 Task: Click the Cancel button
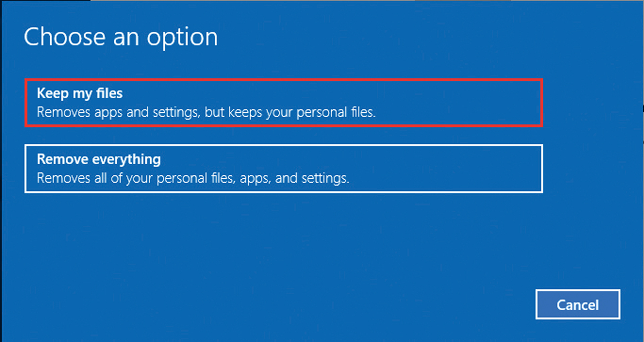578,304
